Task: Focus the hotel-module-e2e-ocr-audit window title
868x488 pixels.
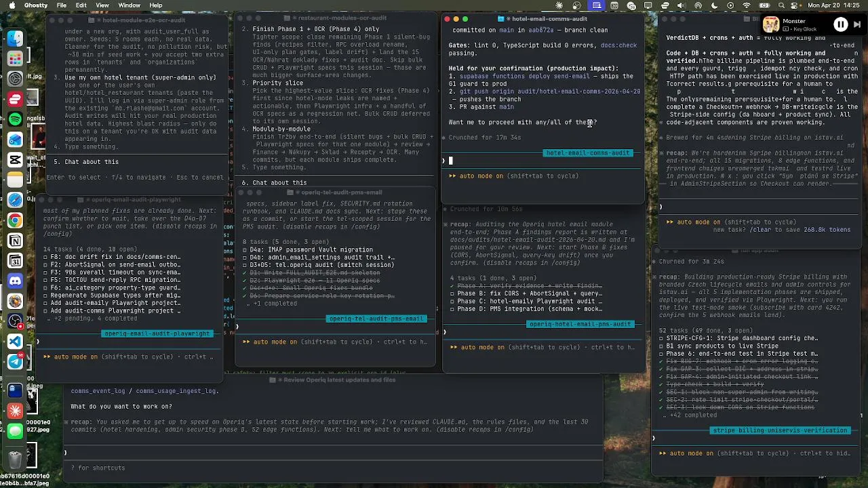Action: 143,20
